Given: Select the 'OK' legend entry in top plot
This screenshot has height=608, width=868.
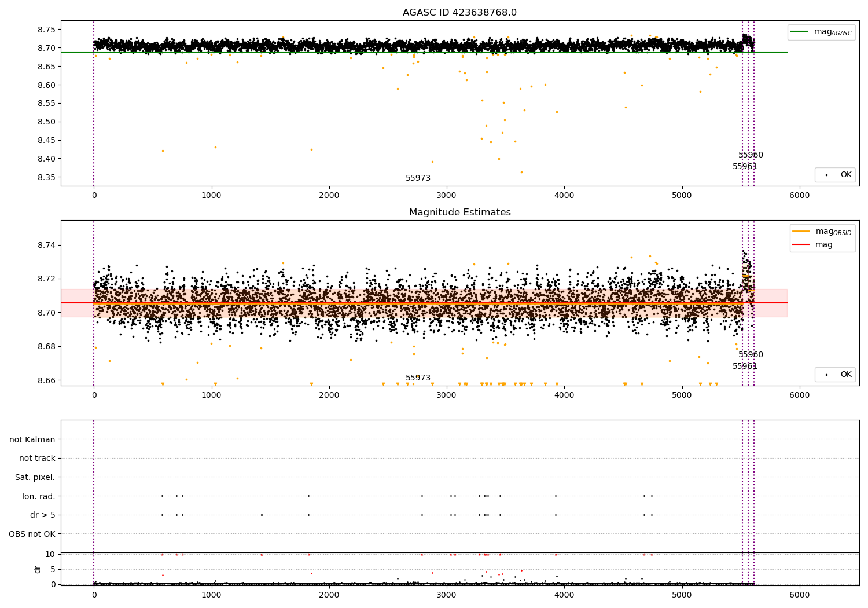Looking at the screenshot, I should coord(836,175).
